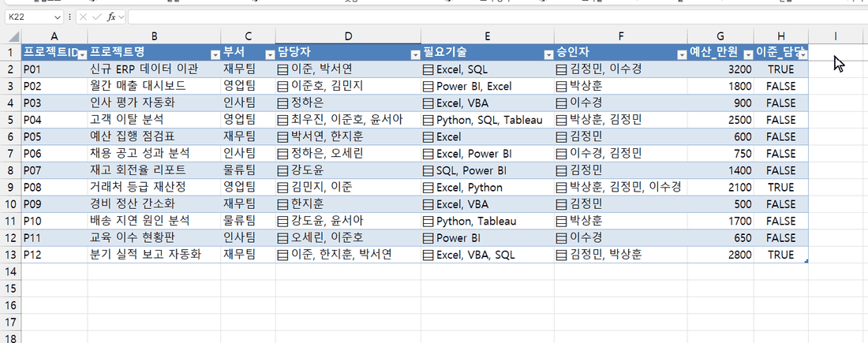868x343 pixels.
Task: Open the 필요기술 filter dropdown
Action: tap(548, 54)
